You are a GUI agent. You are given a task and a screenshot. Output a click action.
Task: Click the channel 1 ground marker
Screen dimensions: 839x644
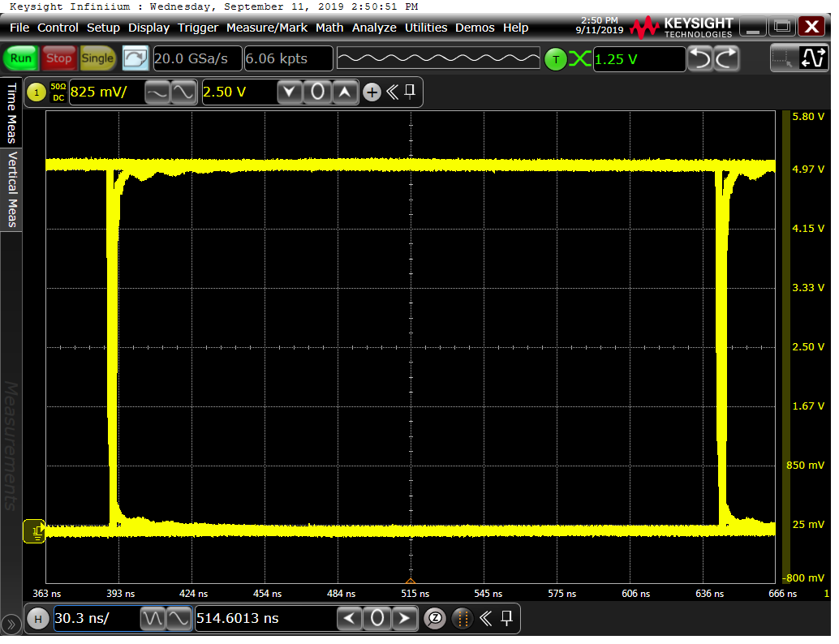34,532
